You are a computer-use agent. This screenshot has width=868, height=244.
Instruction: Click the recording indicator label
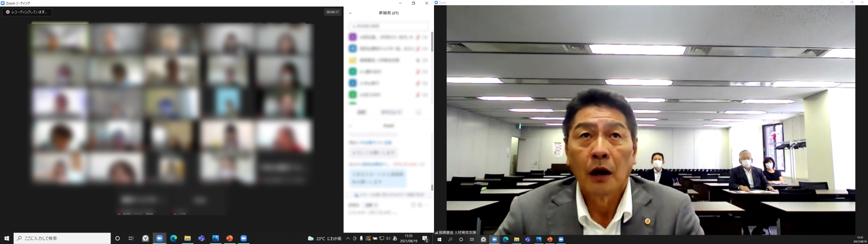(27, 12)
